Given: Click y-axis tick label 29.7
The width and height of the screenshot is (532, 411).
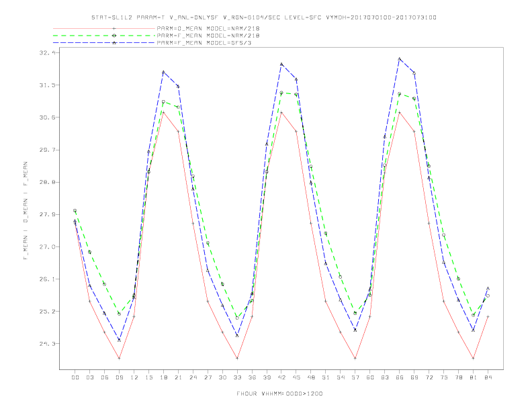Looking at the screenshot, I should pos(47,150).
